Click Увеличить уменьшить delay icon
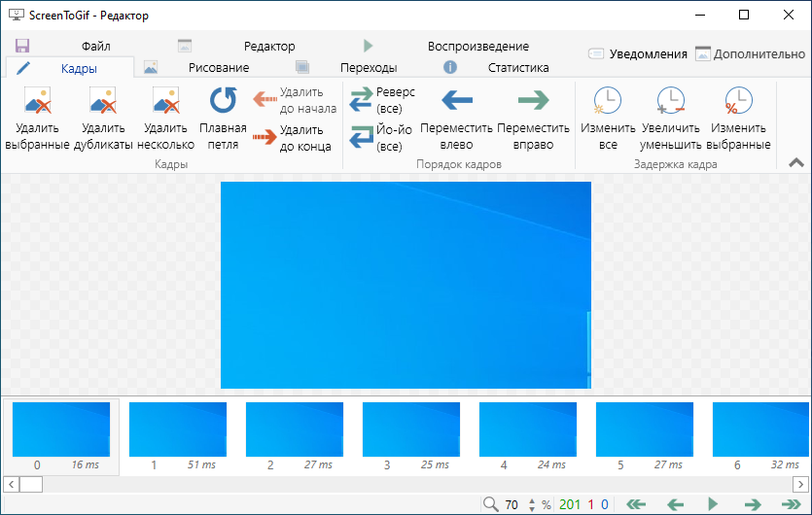Image resolution: width=812 pixels, height=515 pixels. 671,100
